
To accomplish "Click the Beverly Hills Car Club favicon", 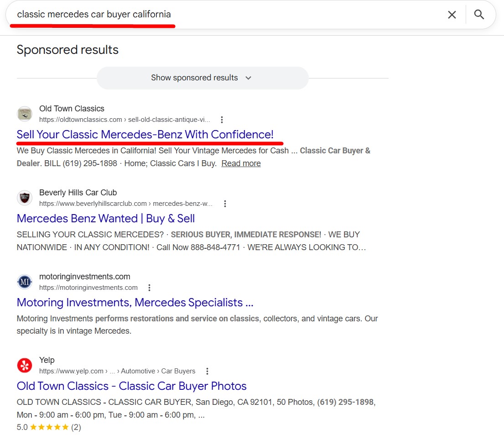I will (25, 198).
